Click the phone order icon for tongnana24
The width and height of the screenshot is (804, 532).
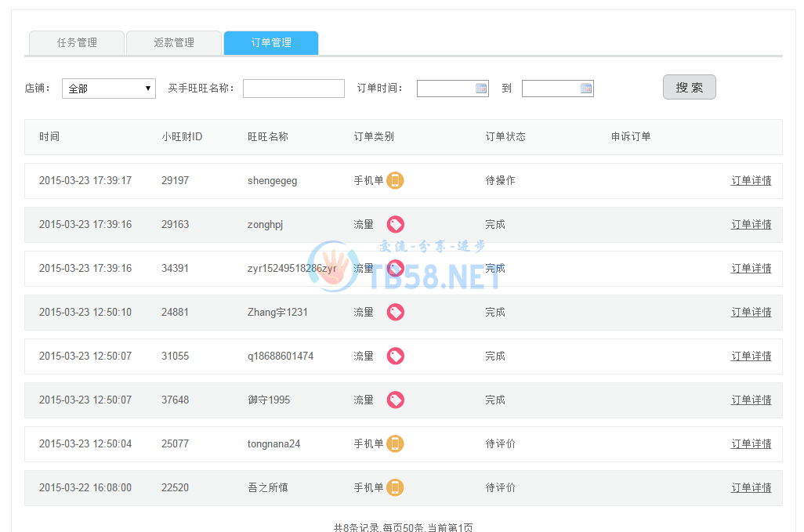coord(396,444)
